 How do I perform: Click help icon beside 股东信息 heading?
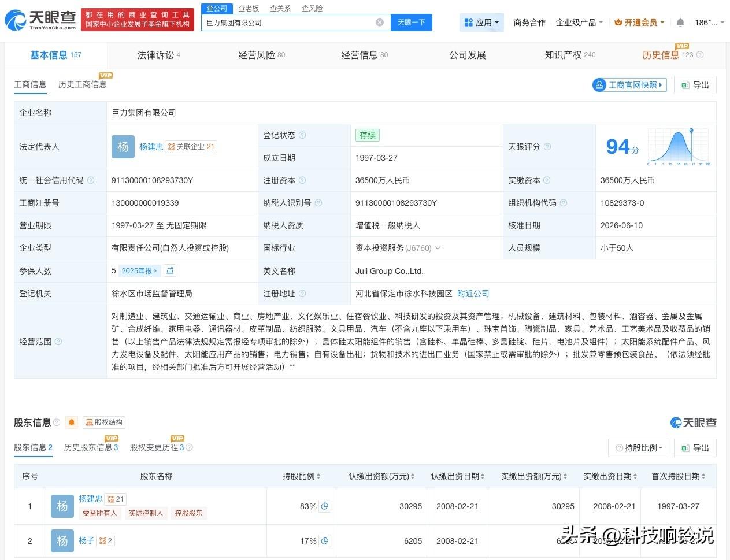tap(57, 422)
